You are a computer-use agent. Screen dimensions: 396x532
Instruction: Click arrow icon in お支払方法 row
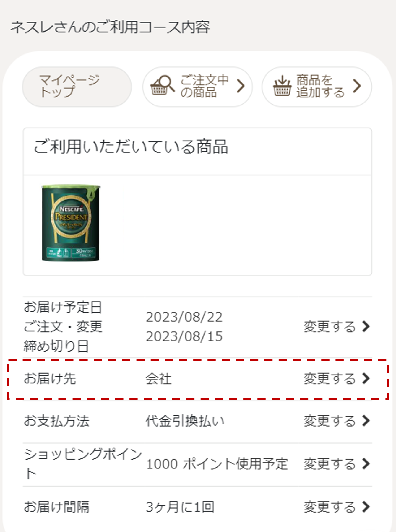click(366, 421)
